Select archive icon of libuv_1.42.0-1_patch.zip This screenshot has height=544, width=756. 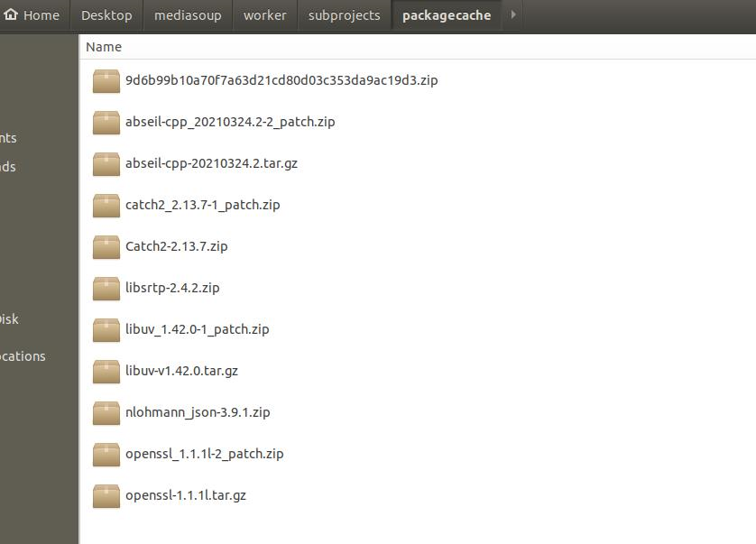pos(106,330)
